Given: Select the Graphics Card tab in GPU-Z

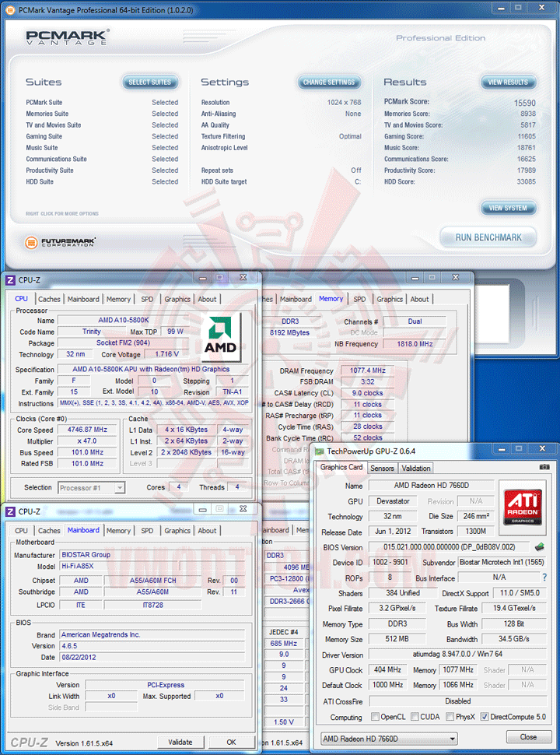Looking at the screenshot, I should tap(341, 467).
